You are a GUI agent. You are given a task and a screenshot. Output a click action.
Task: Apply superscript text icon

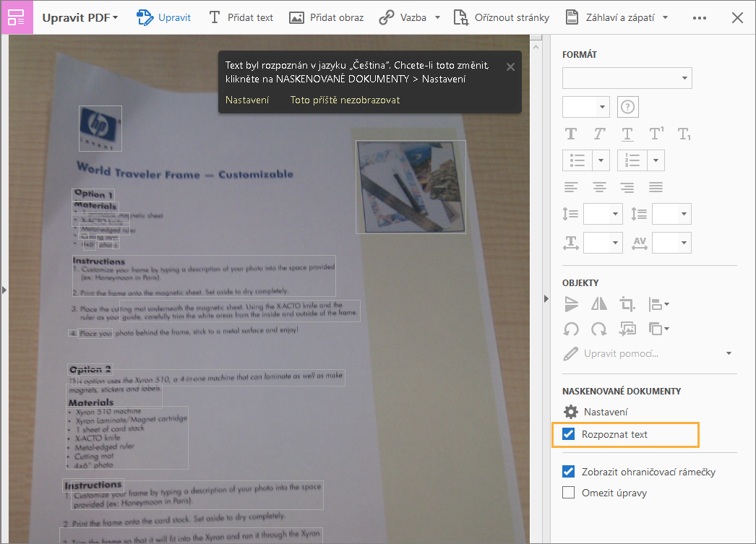click(x=656, y=134)
